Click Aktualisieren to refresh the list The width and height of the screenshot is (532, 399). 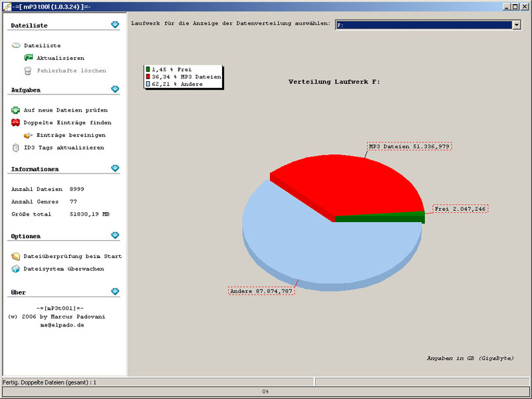[61, 58]
